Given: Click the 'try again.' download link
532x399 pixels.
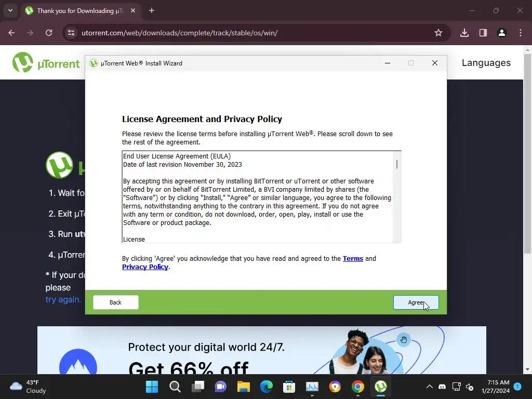Looking at the screenshot, I should (63, 300).
